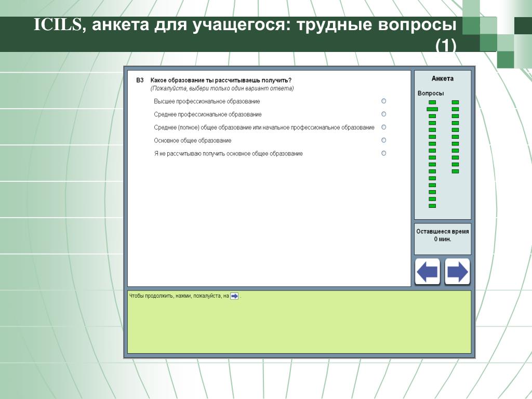Click the 'Оставшееся время' label
This screenshot has height=399, width=532.
pos(443,231)
